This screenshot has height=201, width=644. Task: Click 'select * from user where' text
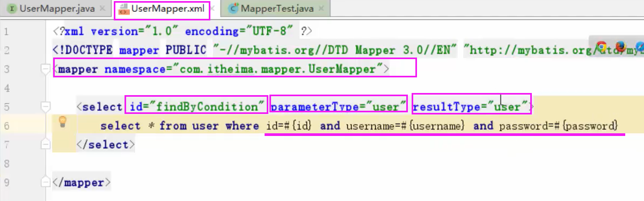[180, 126]
